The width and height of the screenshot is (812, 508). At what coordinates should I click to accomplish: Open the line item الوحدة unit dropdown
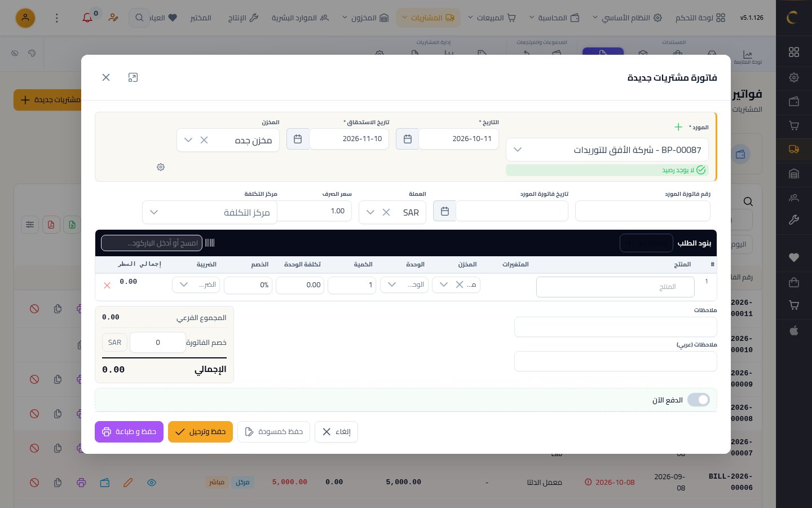pyautogui.click(x=404, y=284)
